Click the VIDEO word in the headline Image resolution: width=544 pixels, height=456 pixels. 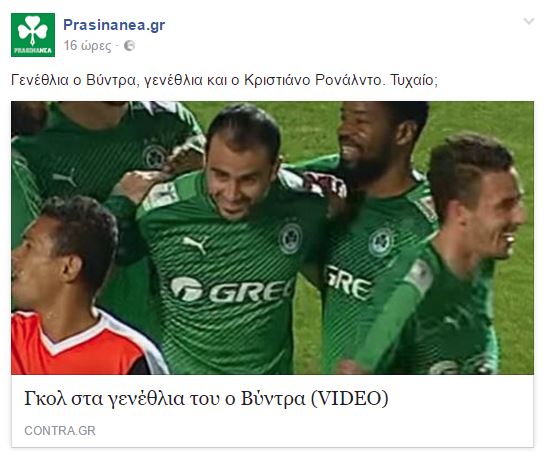click(x=349, y=398)
